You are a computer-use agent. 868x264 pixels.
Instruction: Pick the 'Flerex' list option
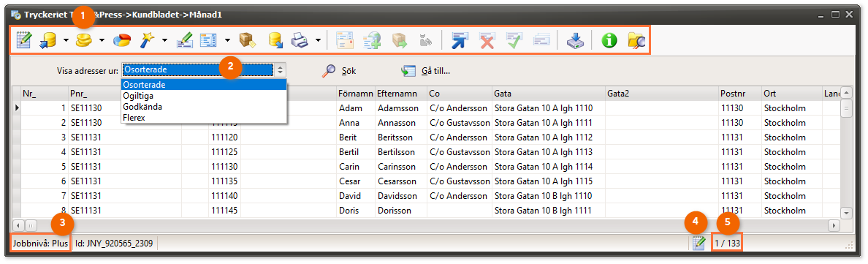[204, 117]
